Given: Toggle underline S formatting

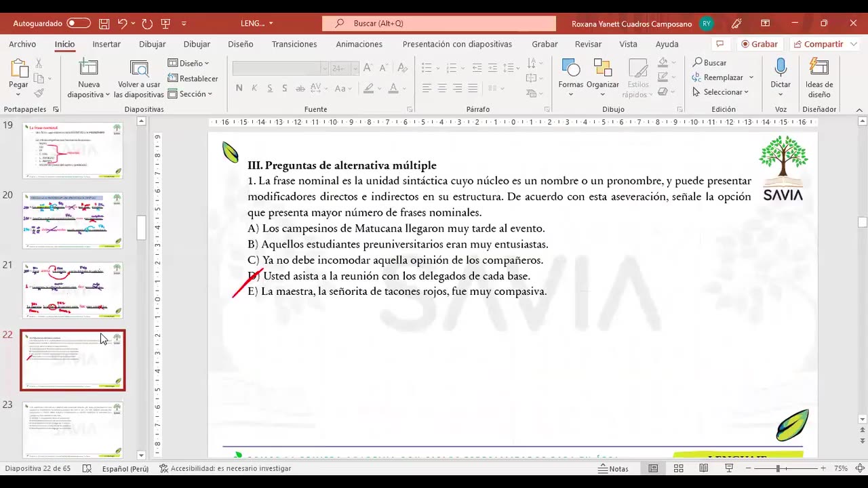Looking at the screenshot, I should point(270,88).
